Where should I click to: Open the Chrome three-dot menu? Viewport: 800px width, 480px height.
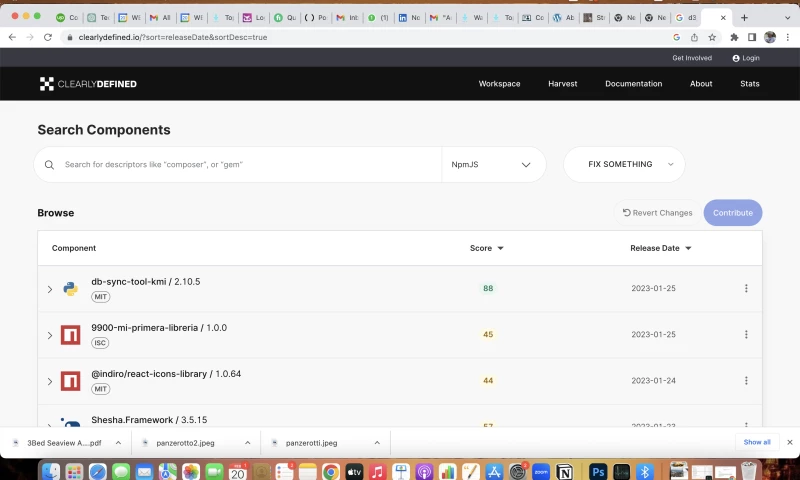tap(788, 37)
